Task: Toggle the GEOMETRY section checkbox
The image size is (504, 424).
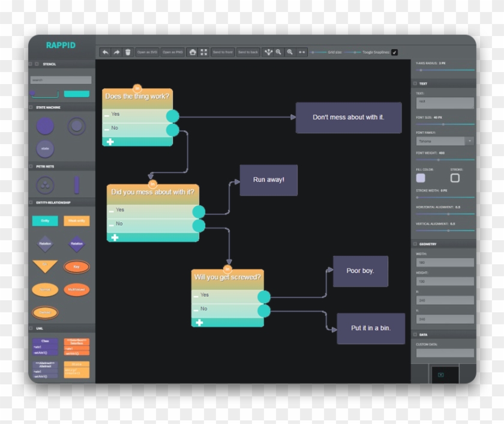Action: coord(415,243)
